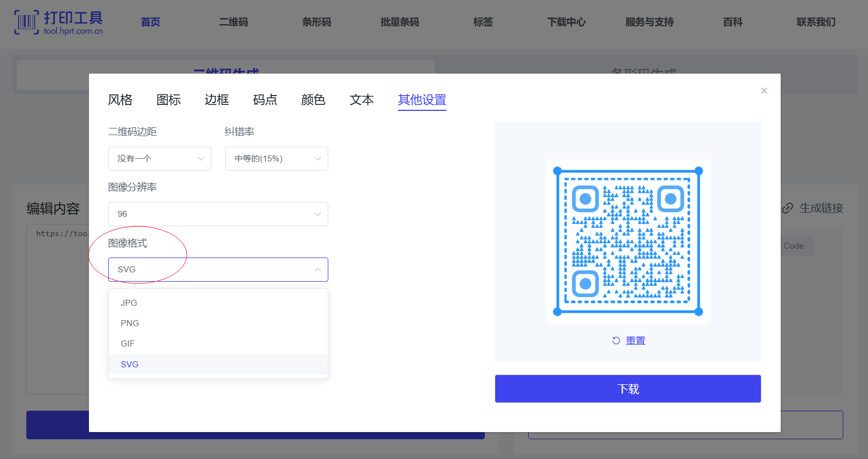Viewport: 868px width, 459px height.
Task: Choose PNG from the format list
Action: pos(218,323)
